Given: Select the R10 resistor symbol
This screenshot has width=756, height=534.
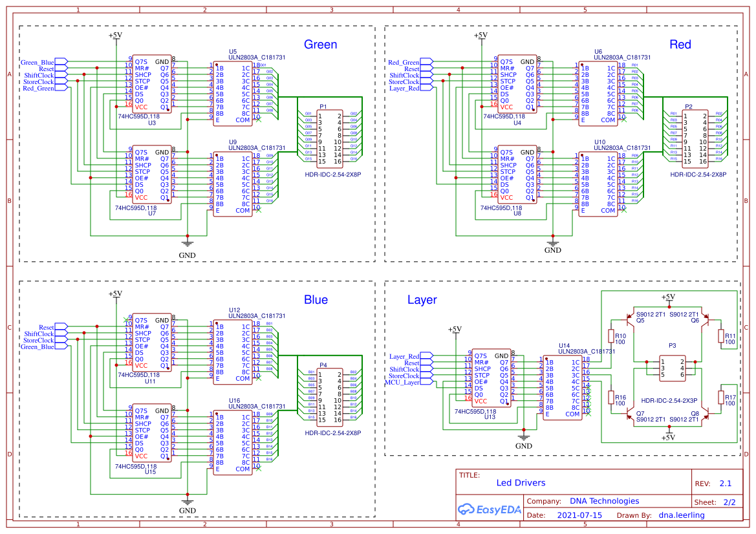Looking at the screenshot, I should click(610, 336).
